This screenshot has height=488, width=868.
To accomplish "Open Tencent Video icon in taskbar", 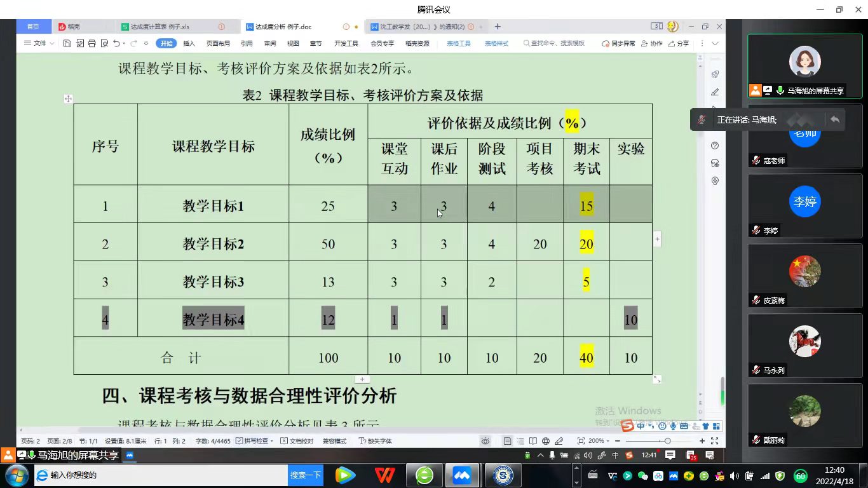I will click(x=346, y=475).
